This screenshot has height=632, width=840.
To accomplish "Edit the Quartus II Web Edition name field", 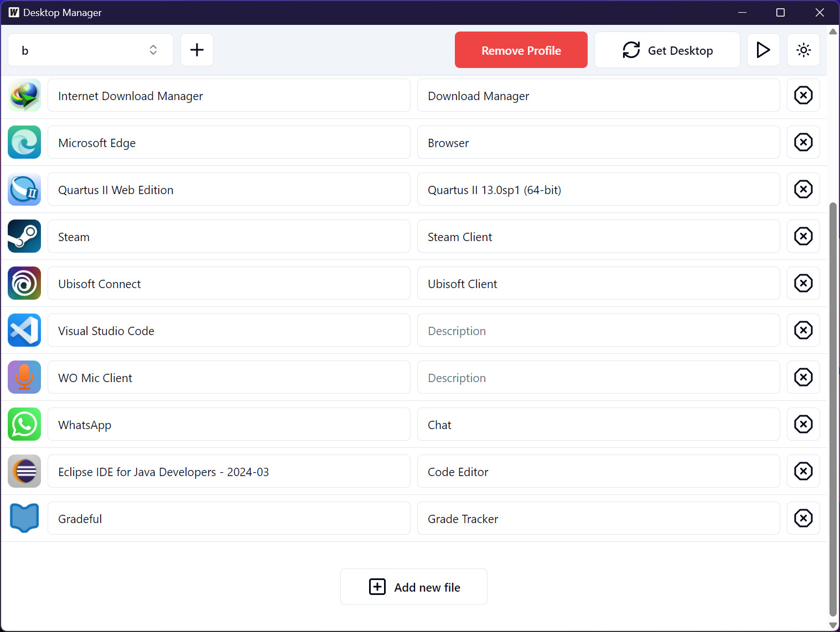I will (x=229, y=189).
